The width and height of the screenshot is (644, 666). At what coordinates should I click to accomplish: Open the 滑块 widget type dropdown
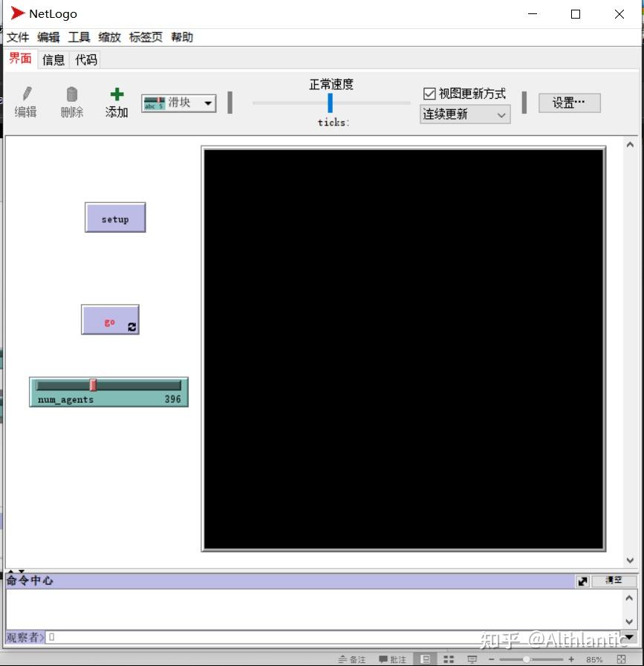(207, 103)
